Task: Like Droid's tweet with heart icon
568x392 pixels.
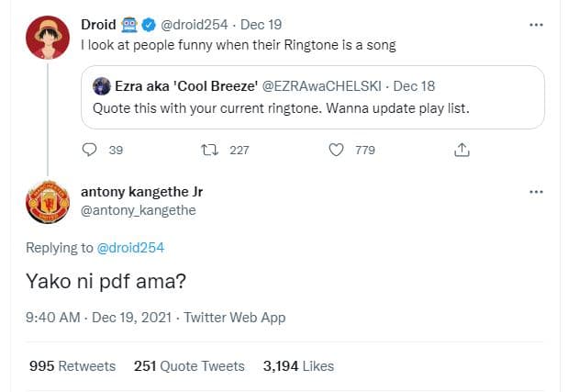Action: (x=336, y=150)
